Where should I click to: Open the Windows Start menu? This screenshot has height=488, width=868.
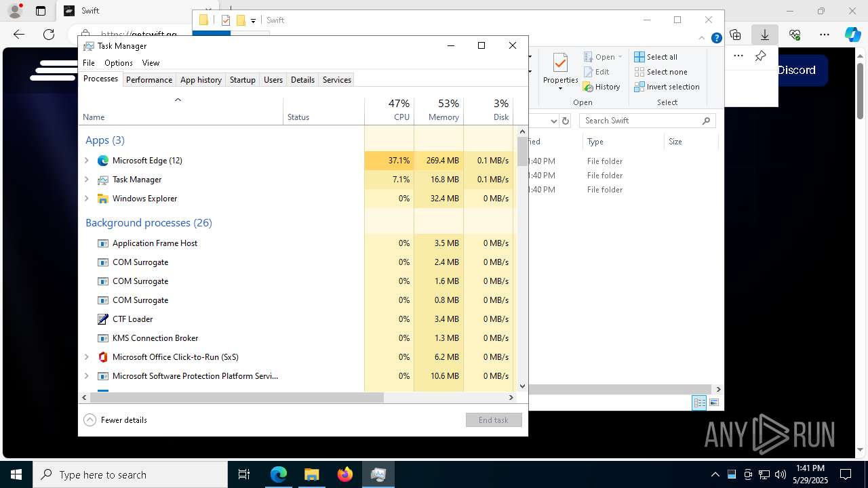[16, 474]
